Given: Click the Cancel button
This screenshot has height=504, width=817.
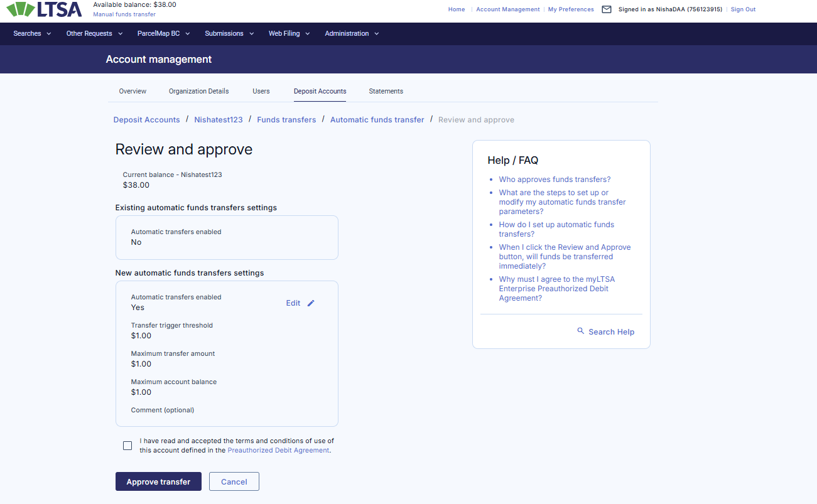Looking at the screenshot, I should [x=234, y=481].
